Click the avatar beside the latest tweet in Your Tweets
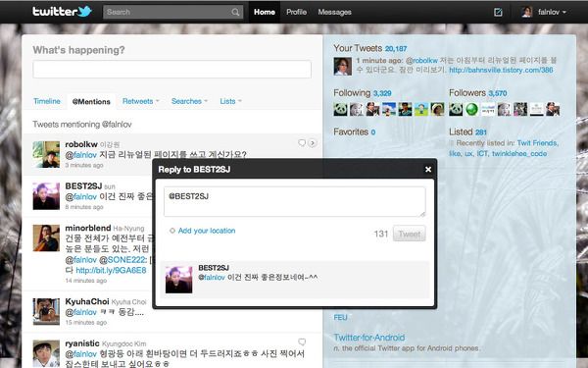The image size is (588, 368). coord(343,66)
